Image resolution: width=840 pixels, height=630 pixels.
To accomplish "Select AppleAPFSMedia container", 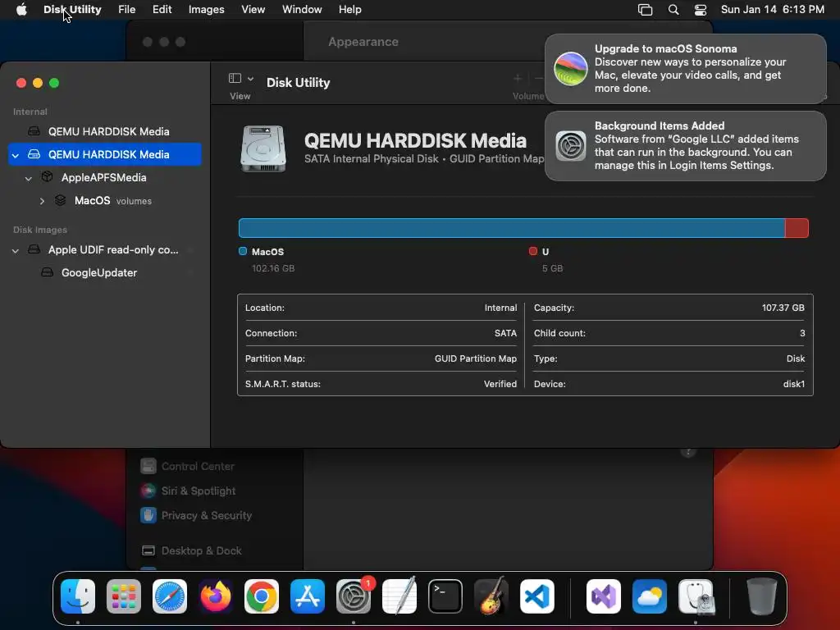I will click(x=104, y=177).
